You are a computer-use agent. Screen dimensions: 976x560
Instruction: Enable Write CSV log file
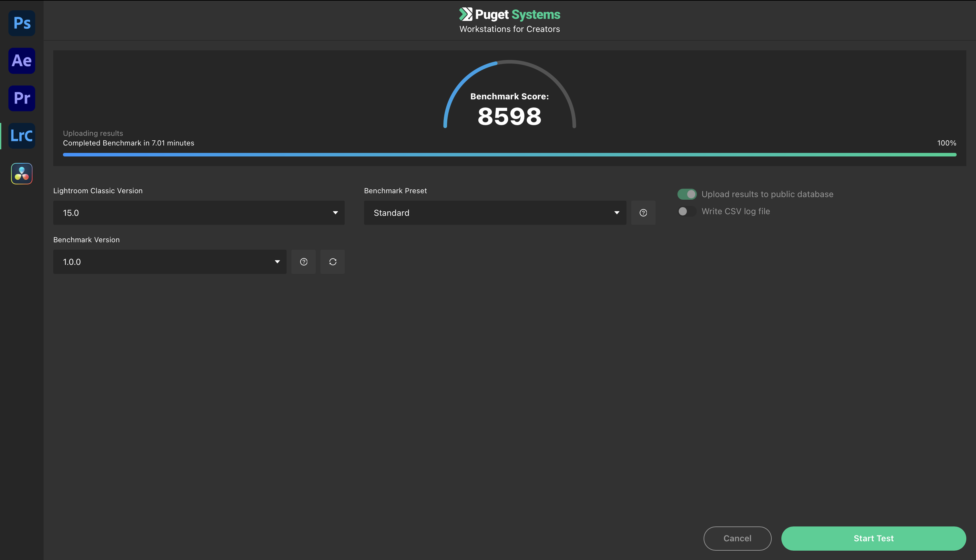point(687,212)
